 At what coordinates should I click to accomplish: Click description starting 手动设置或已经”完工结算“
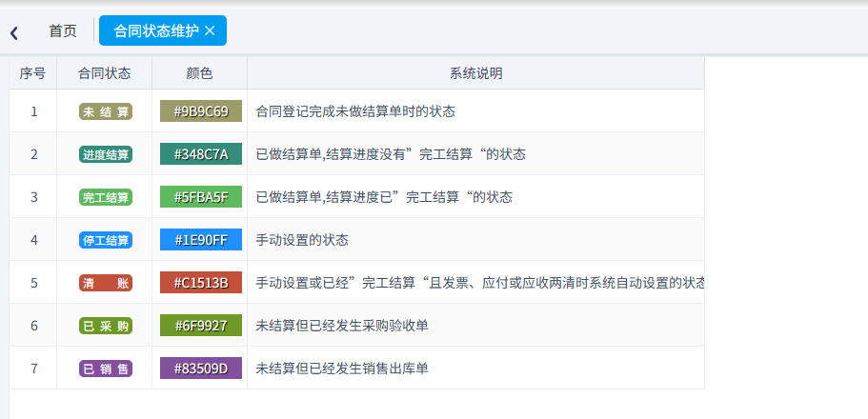coord(480,283)
